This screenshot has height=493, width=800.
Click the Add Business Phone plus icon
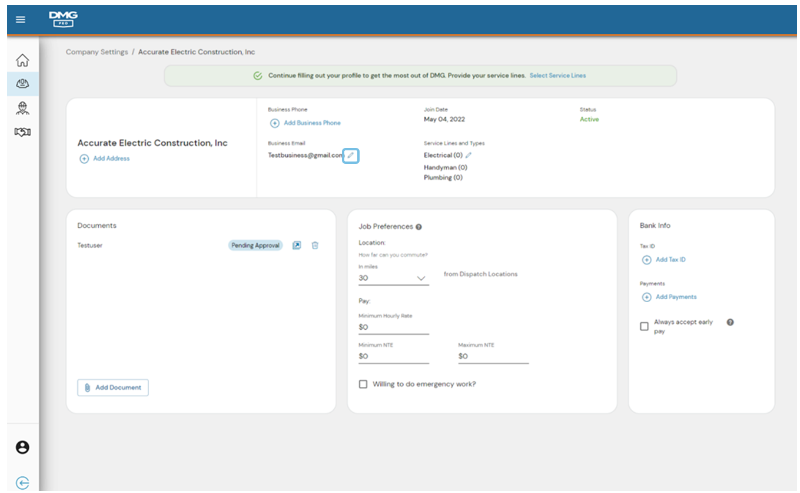tap(274, 123)
